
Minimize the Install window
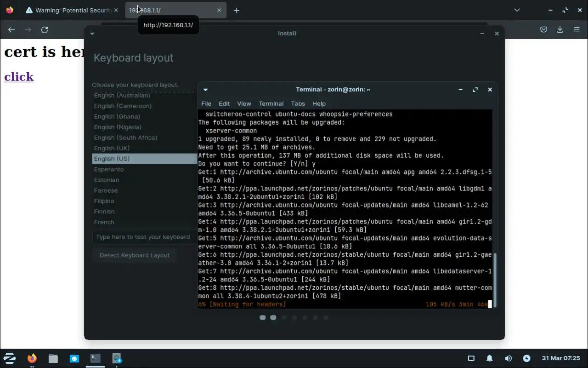click(x=482, y=33)
